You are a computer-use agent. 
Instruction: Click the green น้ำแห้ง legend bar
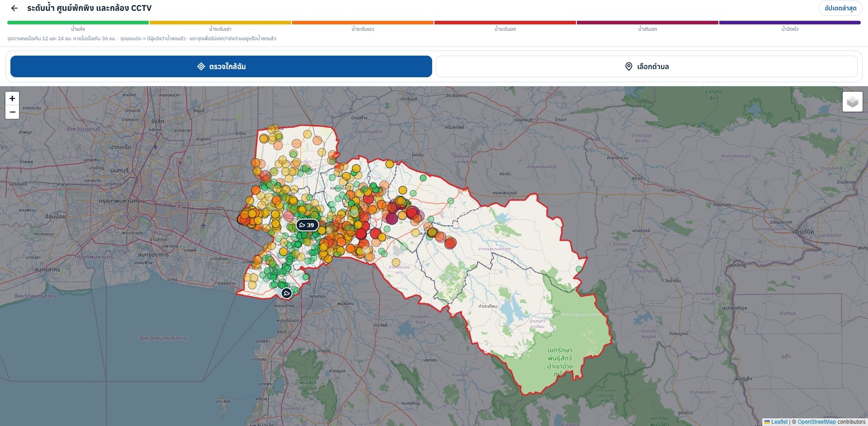[x=78, y=22]
